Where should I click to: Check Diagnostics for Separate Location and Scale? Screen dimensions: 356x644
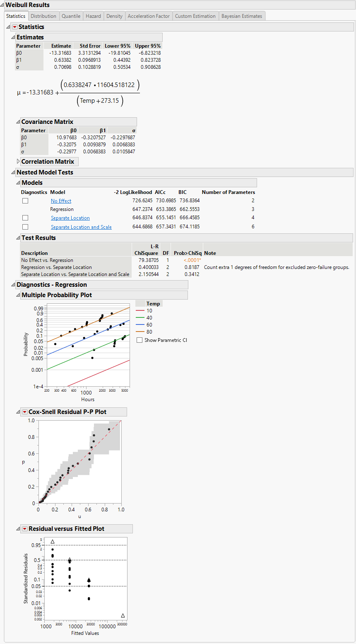point(25,226)
